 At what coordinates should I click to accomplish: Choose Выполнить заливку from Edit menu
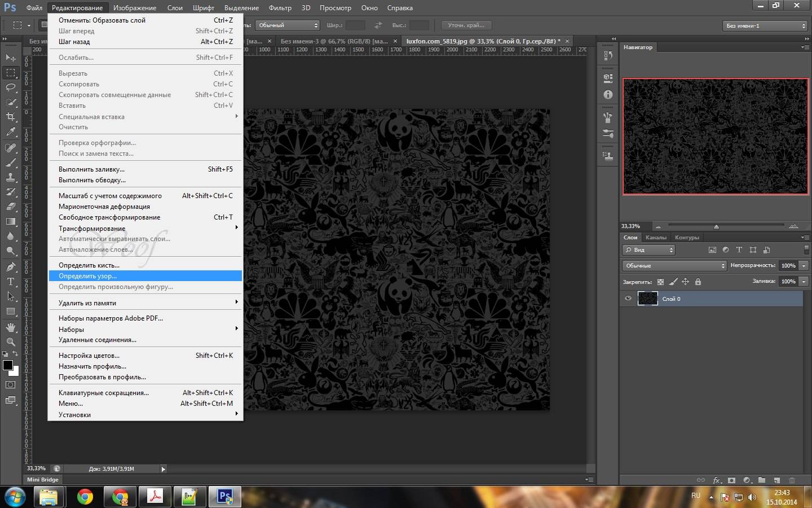click(x=91, y=169)
